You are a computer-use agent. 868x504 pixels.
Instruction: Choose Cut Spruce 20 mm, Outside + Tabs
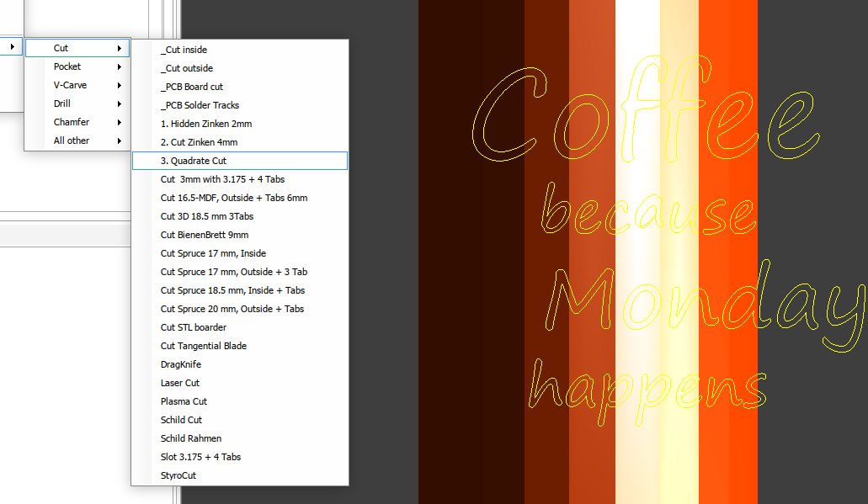pyautogui.click(x=240, y=310)
